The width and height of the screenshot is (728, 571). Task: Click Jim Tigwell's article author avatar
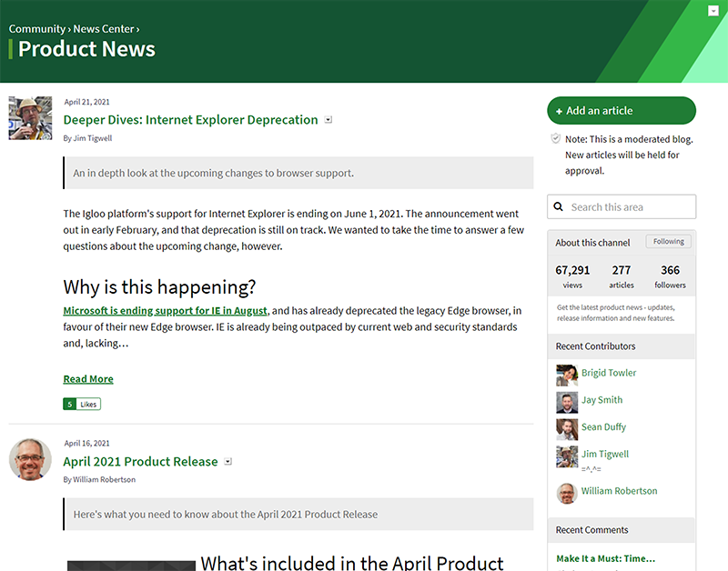(x=30, y=118)
